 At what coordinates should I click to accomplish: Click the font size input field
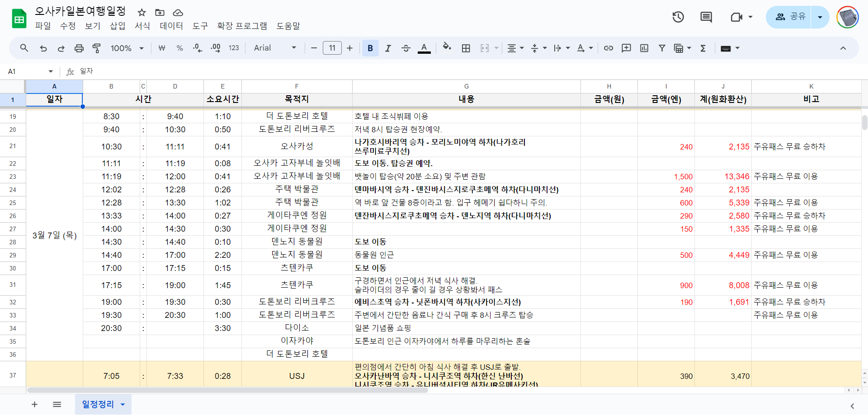[332, 48]
